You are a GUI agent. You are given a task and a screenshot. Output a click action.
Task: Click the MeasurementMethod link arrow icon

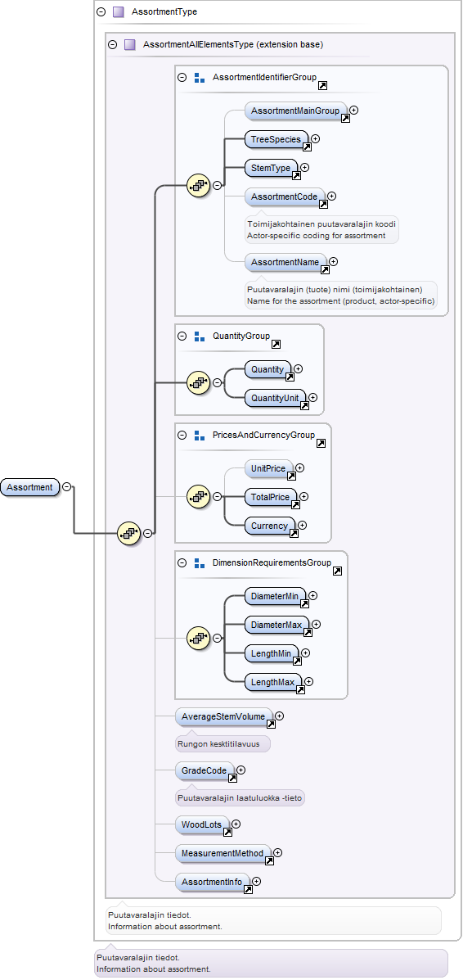tap(269, 860)
